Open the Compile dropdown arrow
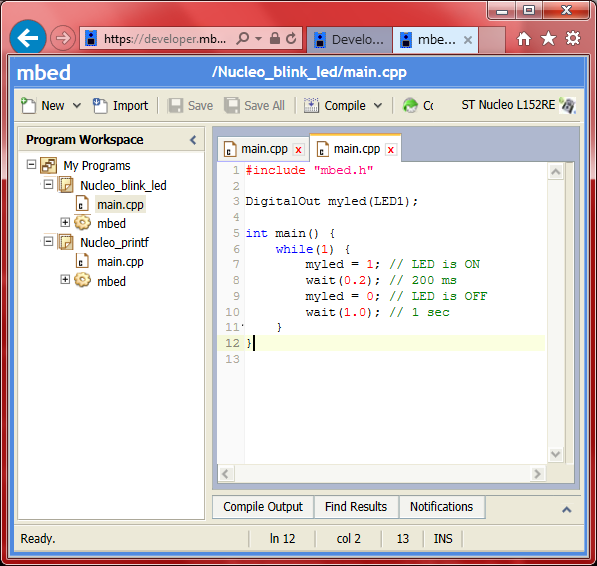Viewport: 597px width, 566px height. pos(378,105)
